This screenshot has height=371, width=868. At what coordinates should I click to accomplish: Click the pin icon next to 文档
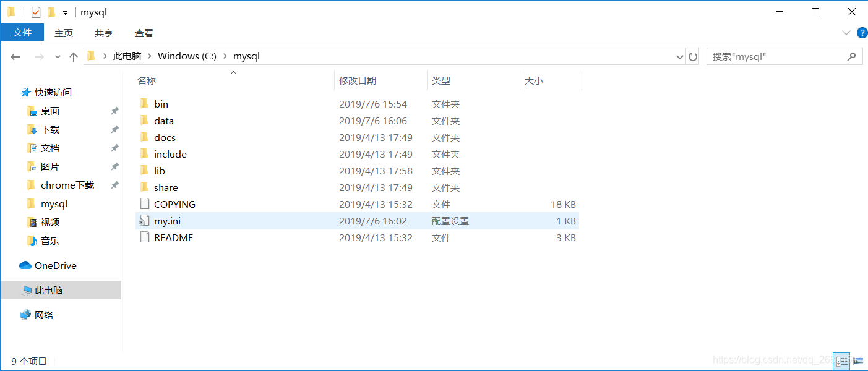click(114, 148)
